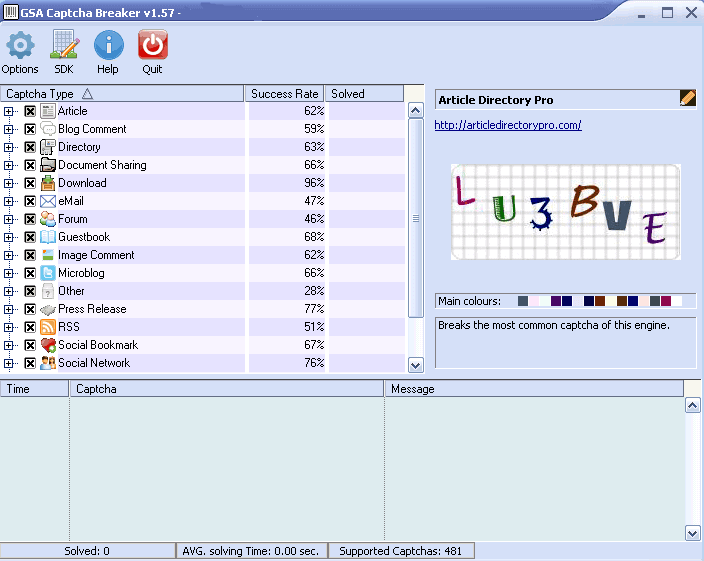Screen dimensions: 704x561
Task: Sort by the Success Rate column header
Action: point(284,93)
